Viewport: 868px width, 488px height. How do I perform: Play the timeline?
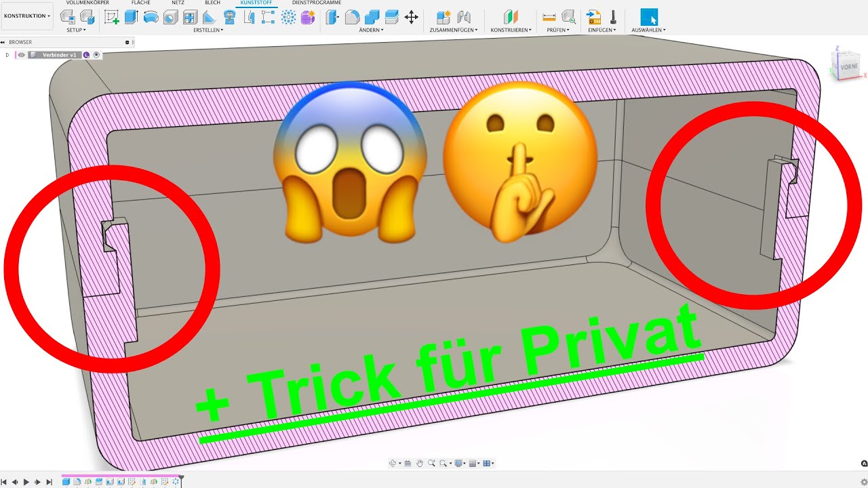click(26, 482)
